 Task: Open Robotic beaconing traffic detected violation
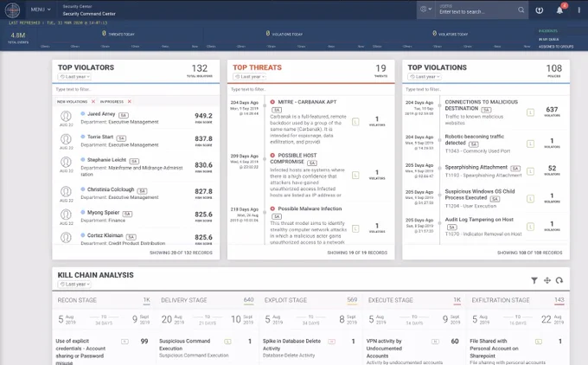tap(475, 139)
